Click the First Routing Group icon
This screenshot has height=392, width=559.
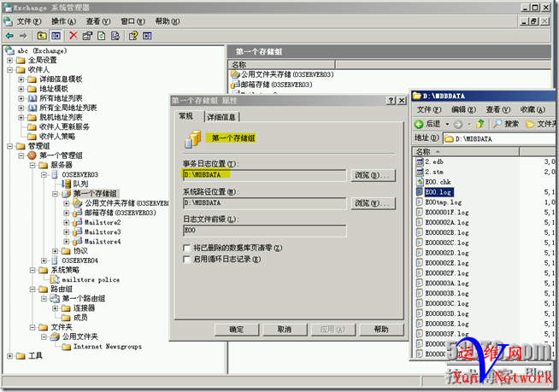(x=55, y=299)
